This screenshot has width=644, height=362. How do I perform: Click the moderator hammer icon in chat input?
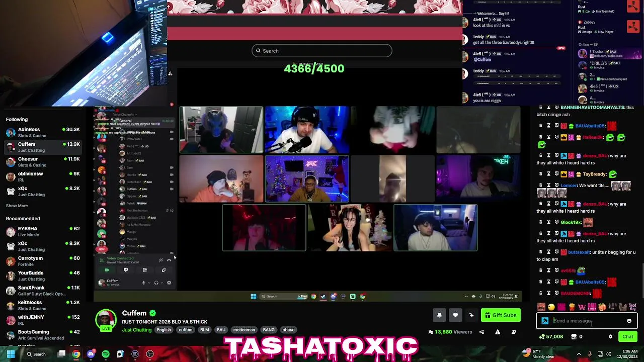click(x=545, y=321)
